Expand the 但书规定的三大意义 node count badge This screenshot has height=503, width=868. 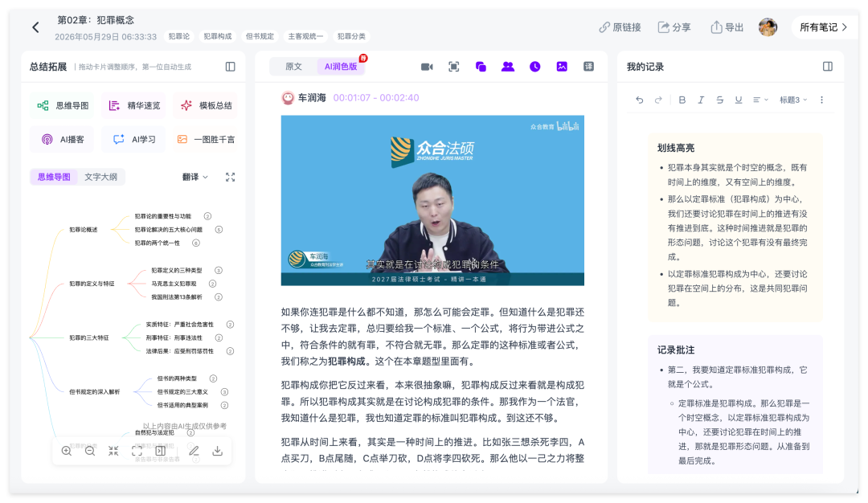(224, 392)
